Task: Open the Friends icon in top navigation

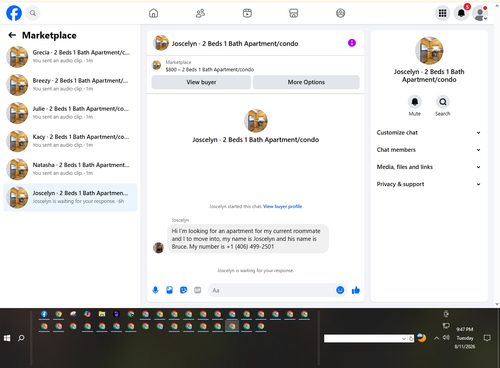Action: point(200,13)
